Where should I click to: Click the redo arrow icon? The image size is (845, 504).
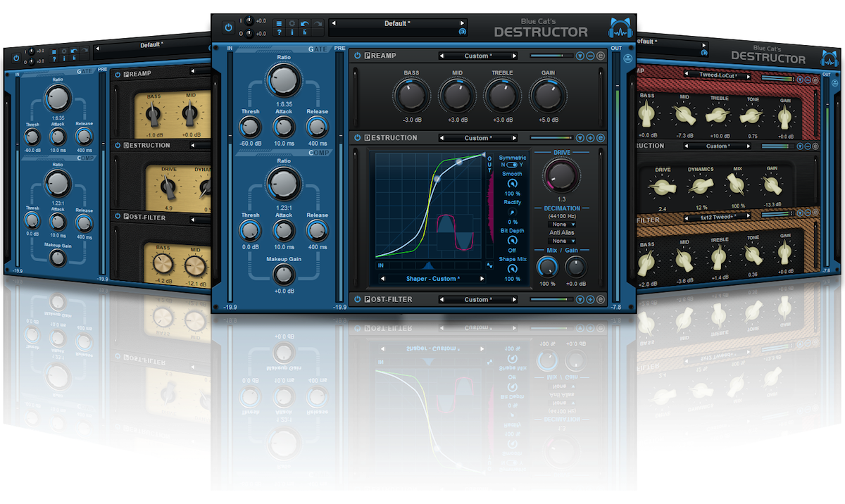click(x=317, y=23)
